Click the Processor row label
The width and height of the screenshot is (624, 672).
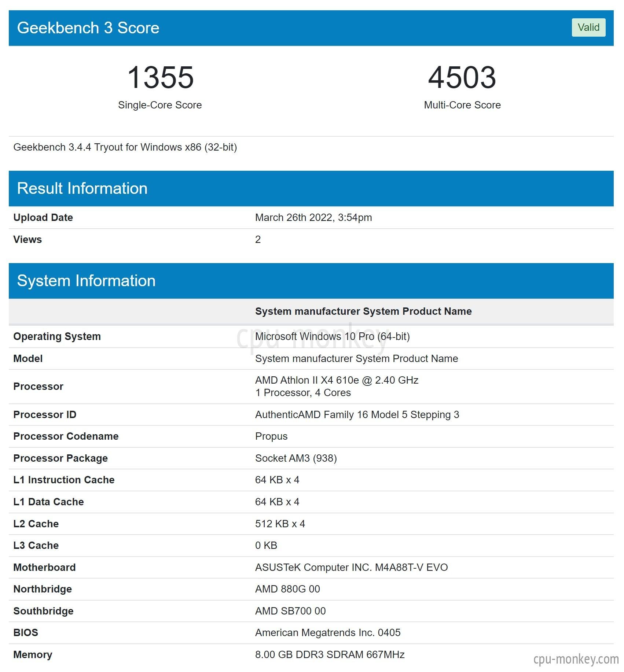pos(38,387)
